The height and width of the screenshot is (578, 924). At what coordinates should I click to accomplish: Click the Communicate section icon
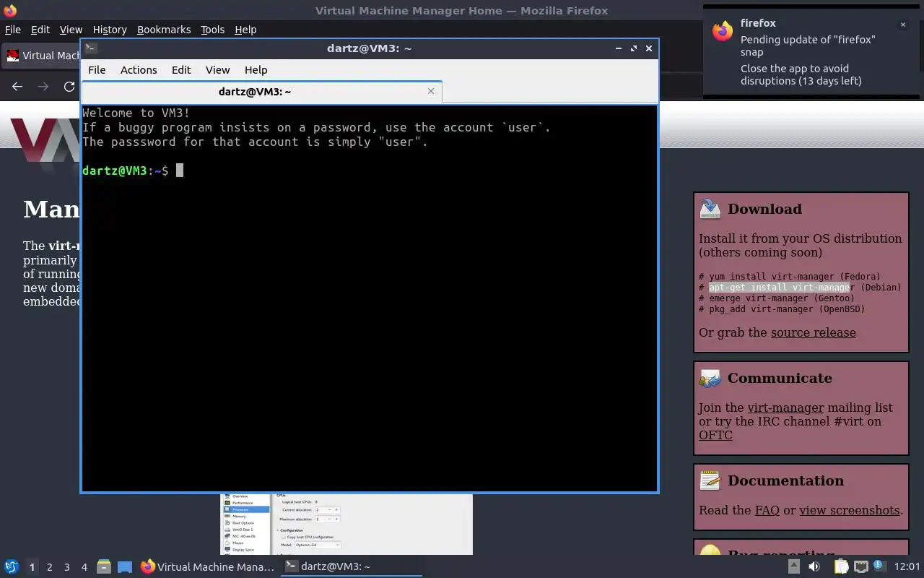click(x=710, y=378)
